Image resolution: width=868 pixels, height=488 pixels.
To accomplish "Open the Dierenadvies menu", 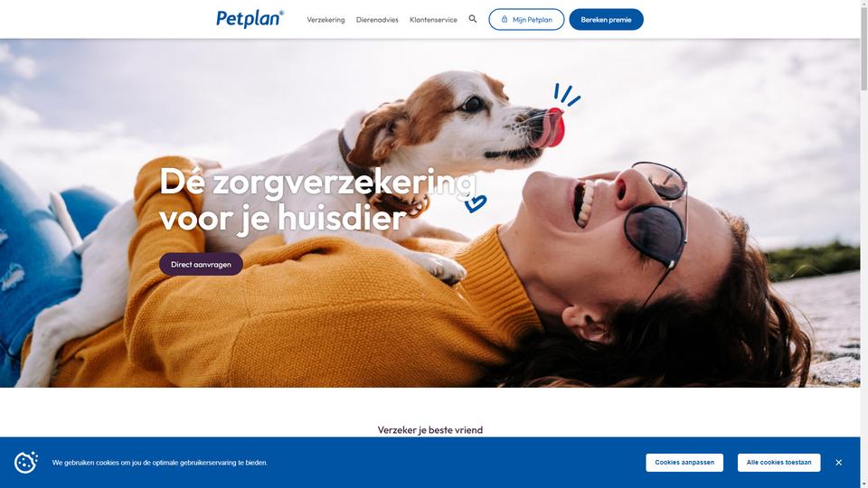I will [x=377, y=19].
